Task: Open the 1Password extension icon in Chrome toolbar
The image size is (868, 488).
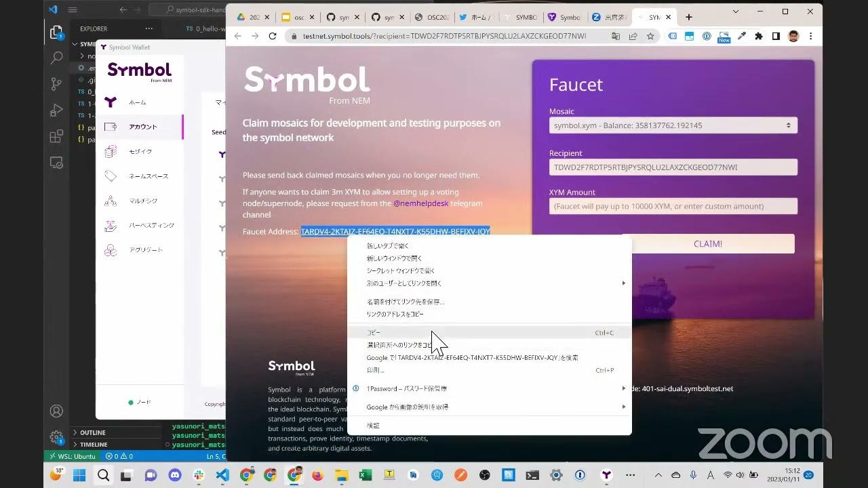Action: pos(707,36)
